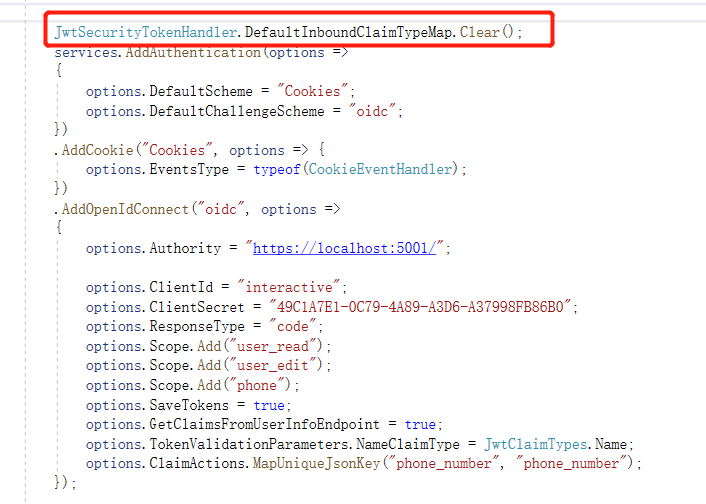Click the "phone" scope string
Viewport: 706px width, 504px height.
click(257, 385)
